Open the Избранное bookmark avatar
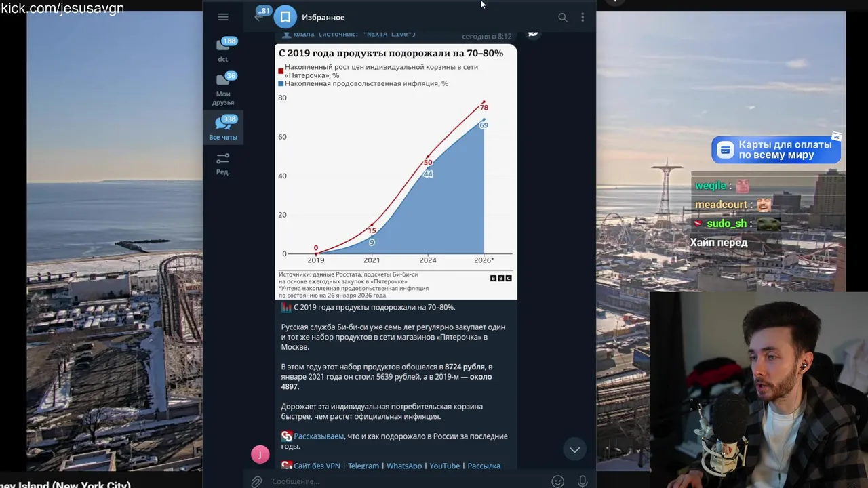This screenshot has width=868, height=488. (x=285, y=17)
